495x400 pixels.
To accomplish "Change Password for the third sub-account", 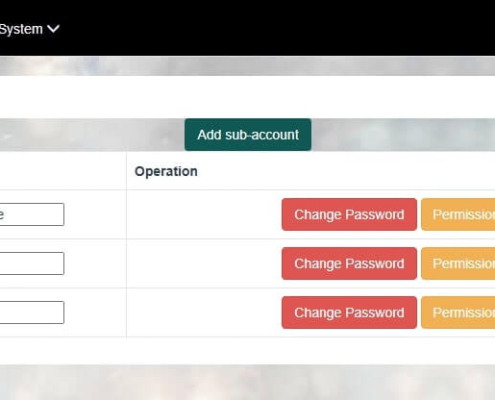I will pyautogui.click(x=349, y=312).
